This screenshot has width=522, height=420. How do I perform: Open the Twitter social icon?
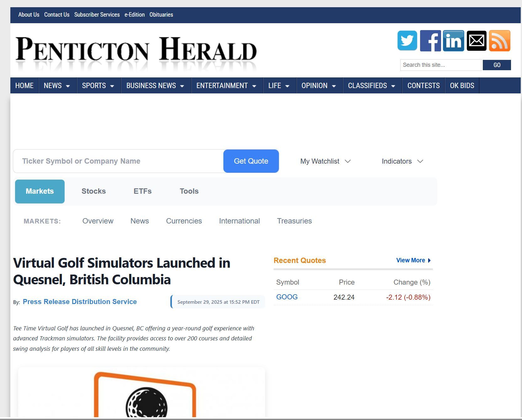407,40
